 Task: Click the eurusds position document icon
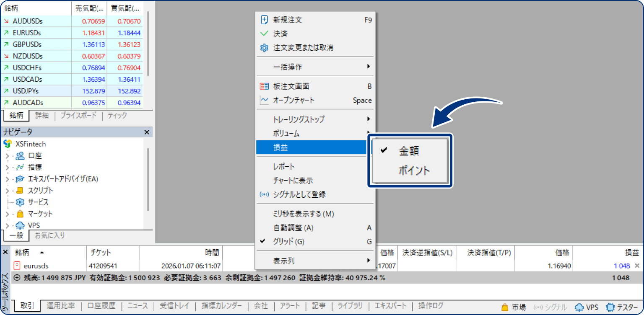click(17, 266)
